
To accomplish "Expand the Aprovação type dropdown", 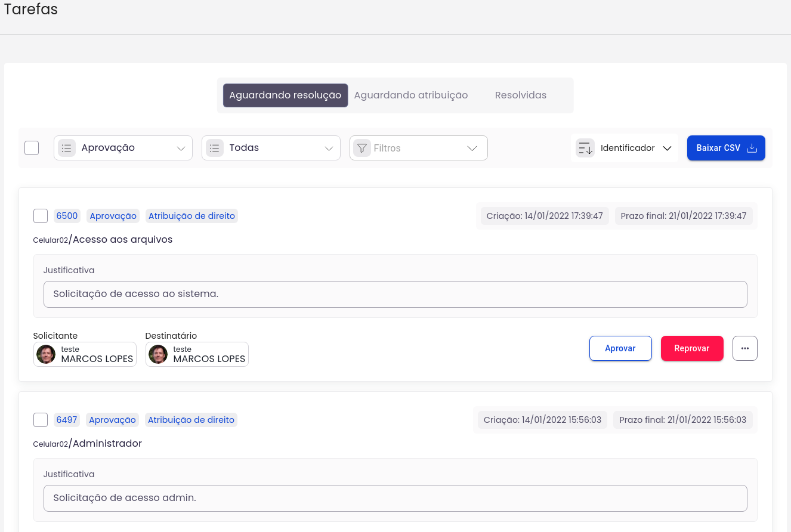I will pos(181,149).
